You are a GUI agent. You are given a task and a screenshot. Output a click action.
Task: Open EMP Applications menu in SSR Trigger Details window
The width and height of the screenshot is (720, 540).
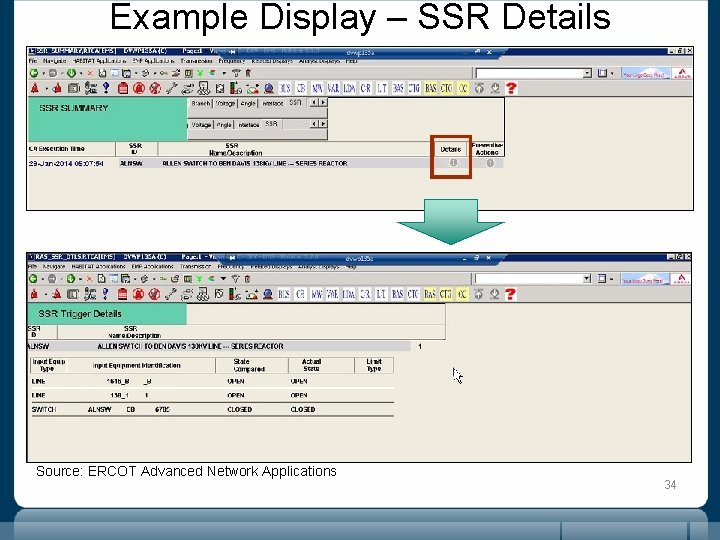(152, 266)
